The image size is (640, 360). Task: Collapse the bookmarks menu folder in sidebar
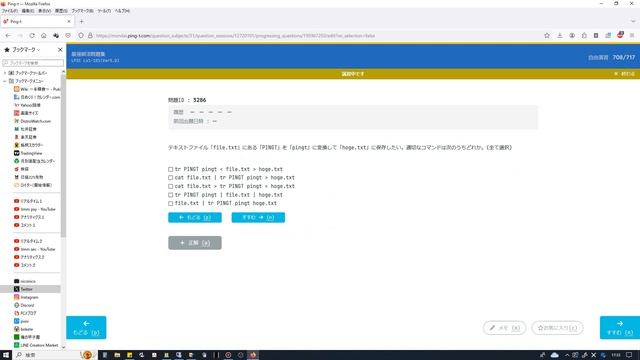point(4,81)
